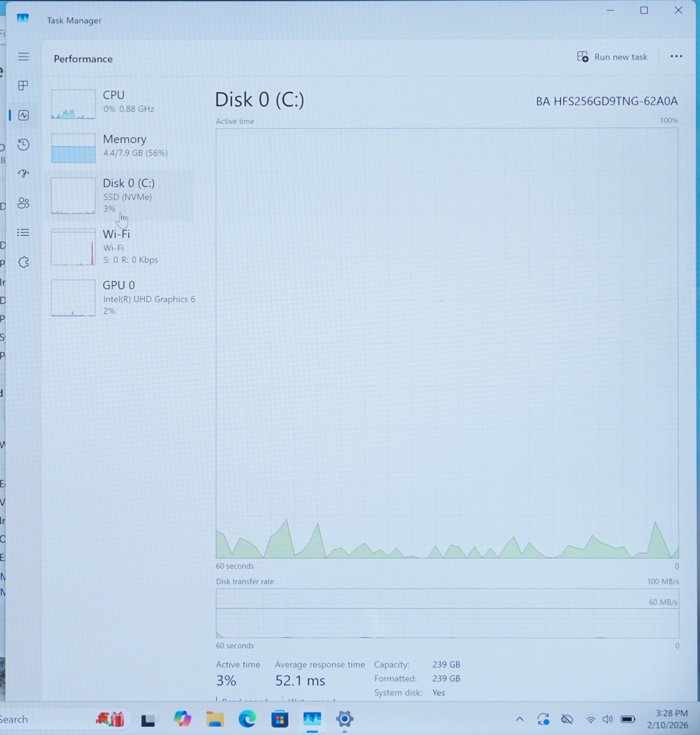700x735 pixels.
Task: Click the battery tray icon
Action: coord(627,719)
